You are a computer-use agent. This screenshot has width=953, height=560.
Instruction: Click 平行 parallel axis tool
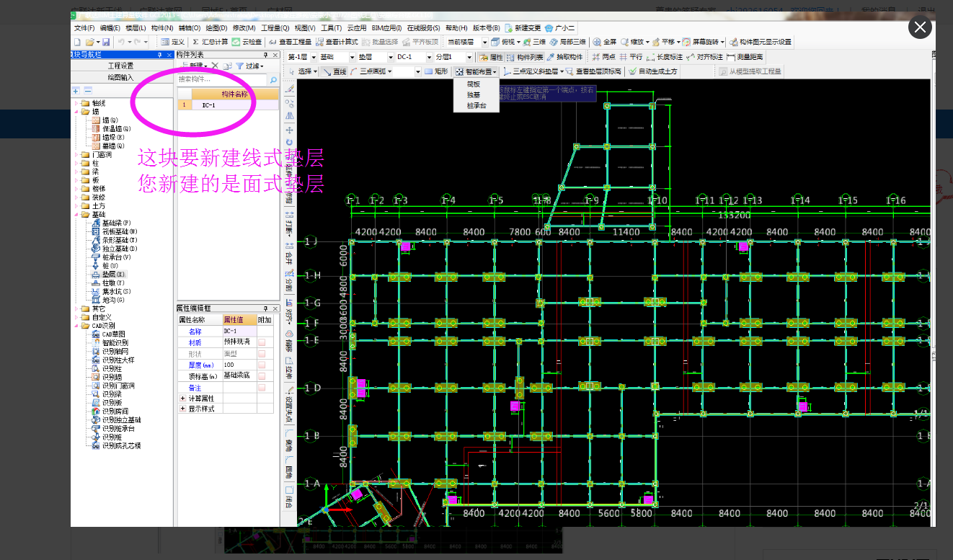pos(631,56)
